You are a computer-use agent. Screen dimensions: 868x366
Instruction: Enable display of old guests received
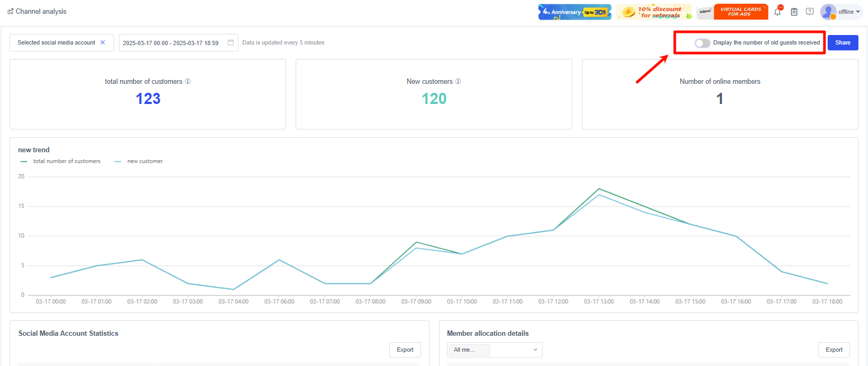click(702, 43)
